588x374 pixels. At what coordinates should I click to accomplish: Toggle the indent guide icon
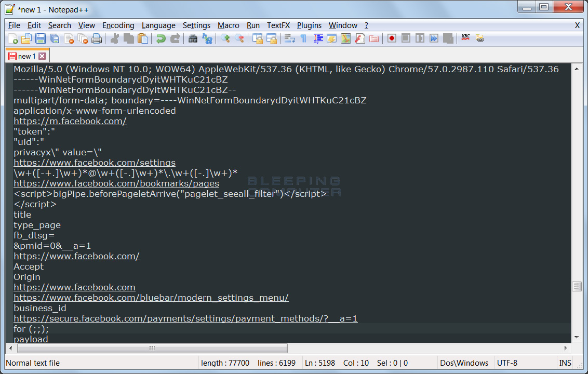(x=318, y=38)
